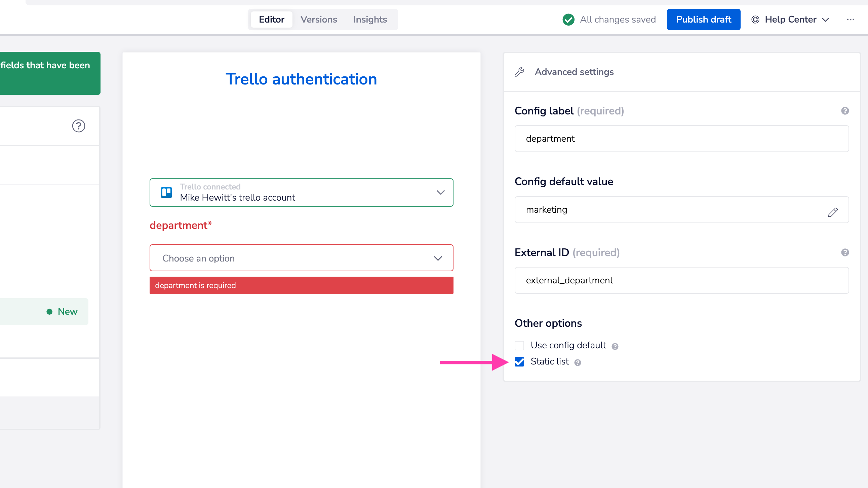Expand the Trello connected account dropdown

(440, 192)
